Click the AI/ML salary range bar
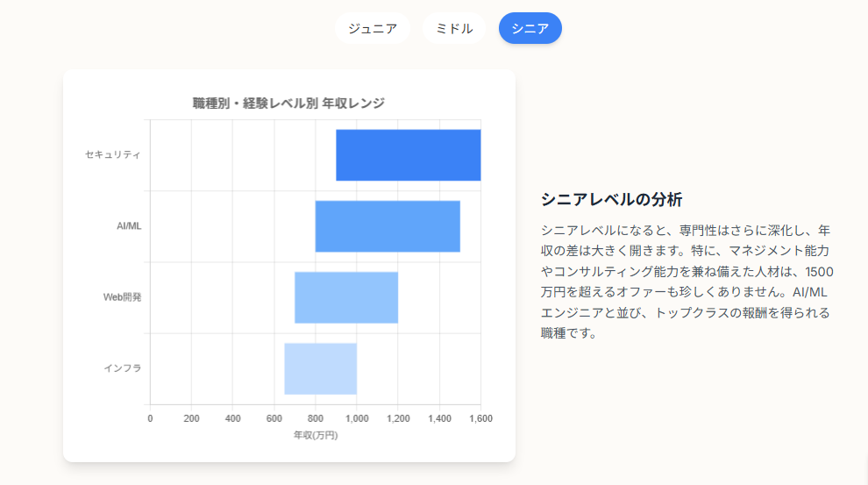This screenshot has width=868, height=485. coord(388,226)
